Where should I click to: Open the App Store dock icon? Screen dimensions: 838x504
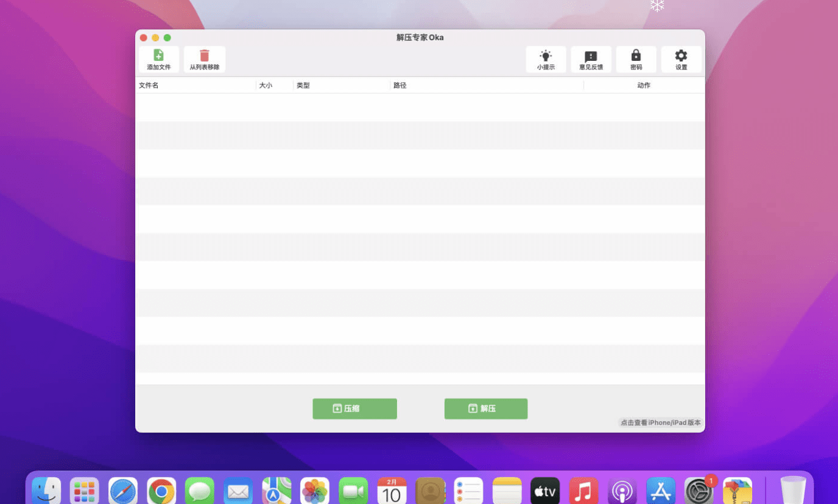[661, 491]
